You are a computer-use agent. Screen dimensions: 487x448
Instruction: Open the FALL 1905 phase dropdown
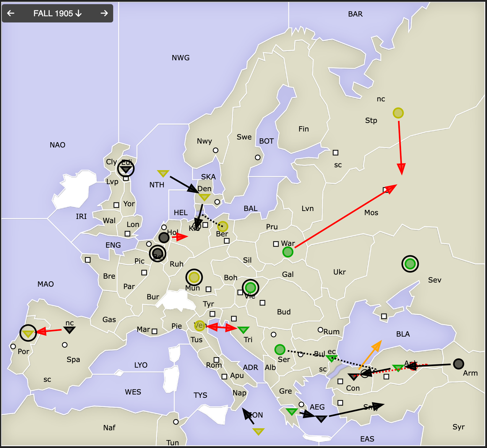(x=57, y=13)
